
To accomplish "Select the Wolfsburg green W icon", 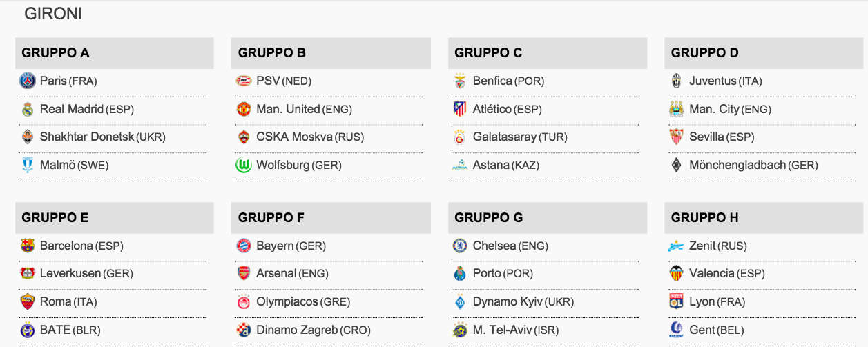I will pos(244,166).
